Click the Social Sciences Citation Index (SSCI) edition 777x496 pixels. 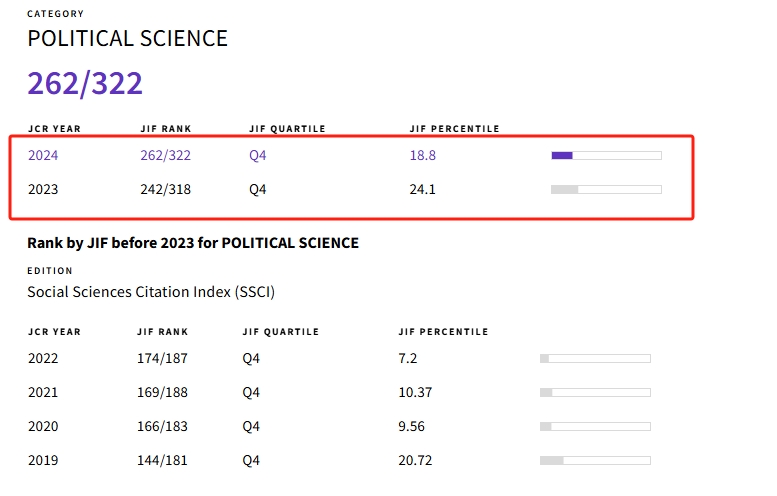click(151, 292)
